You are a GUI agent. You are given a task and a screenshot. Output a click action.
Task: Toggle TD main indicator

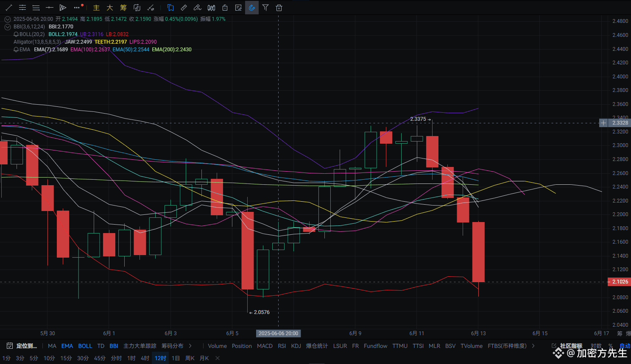pos(101,346)
